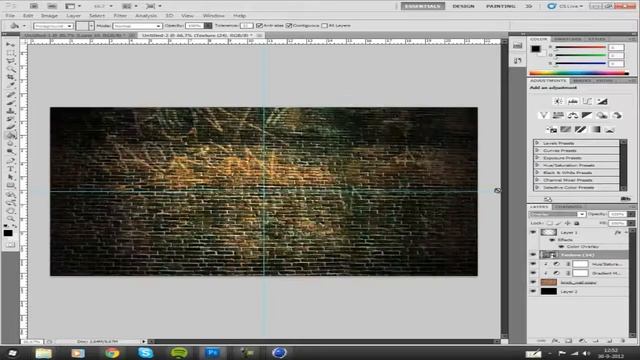Image resolution: width=640 pixels, height=360 pixels.
Task: Switch to the Painting workspace
Action: pos(500,6)
